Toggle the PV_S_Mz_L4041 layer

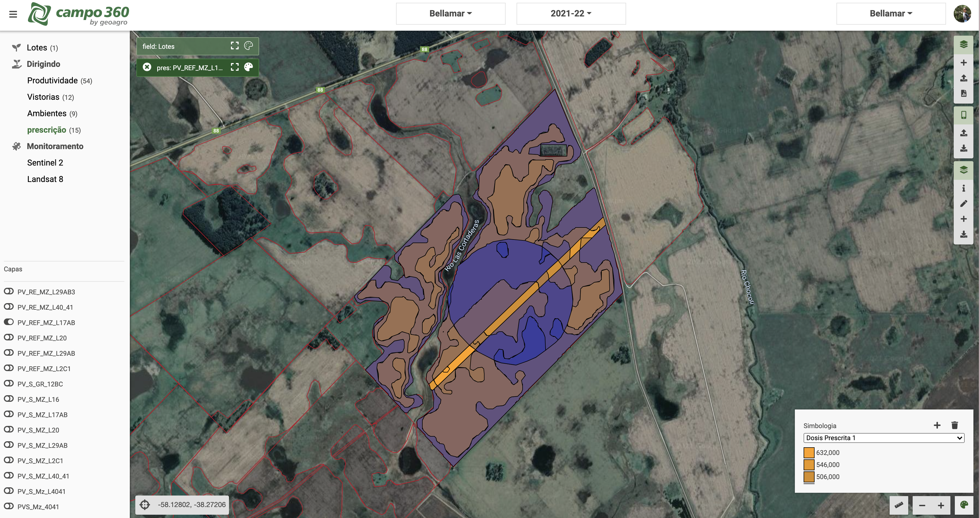tap(9, 491)
